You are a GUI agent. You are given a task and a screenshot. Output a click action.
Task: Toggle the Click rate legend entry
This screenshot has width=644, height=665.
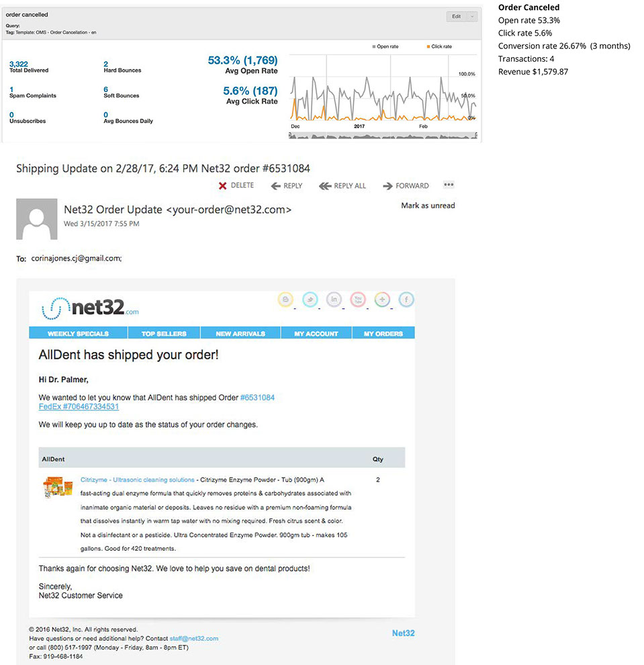[439, 46]
